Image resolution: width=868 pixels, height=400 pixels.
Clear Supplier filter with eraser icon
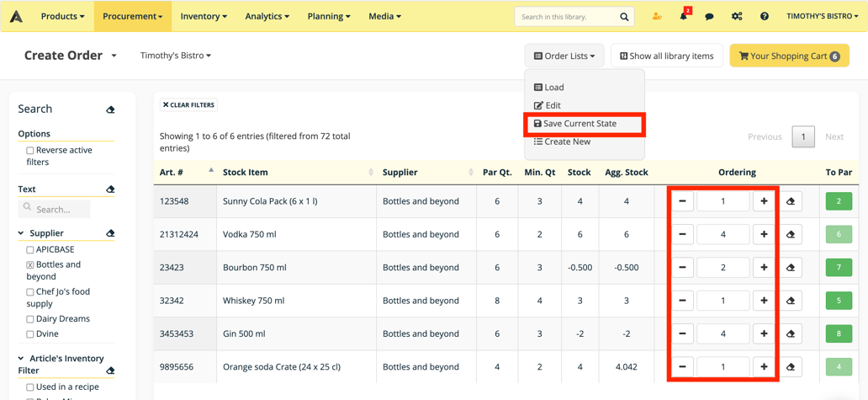(x=110, y=233)
